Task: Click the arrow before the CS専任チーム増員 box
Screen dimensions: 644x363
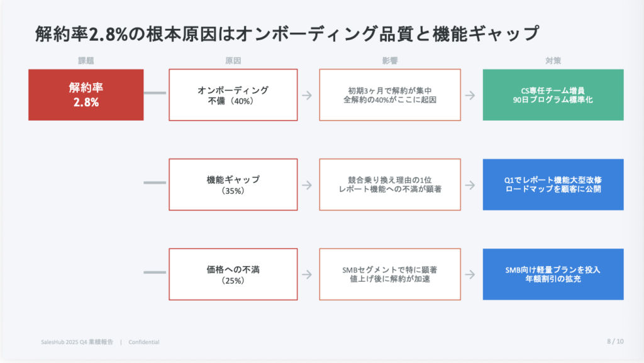Action: point(470,95)
